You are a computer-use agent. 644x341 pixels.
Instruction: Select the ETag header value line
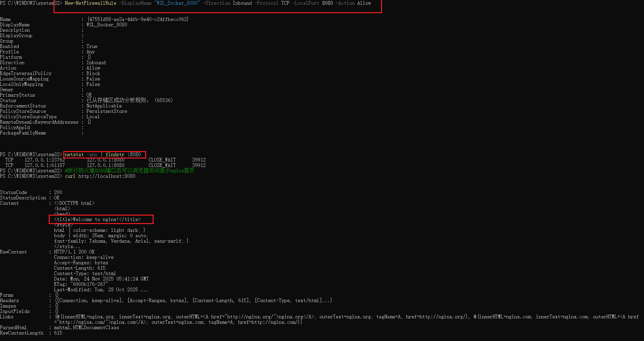tap(81, 284)
